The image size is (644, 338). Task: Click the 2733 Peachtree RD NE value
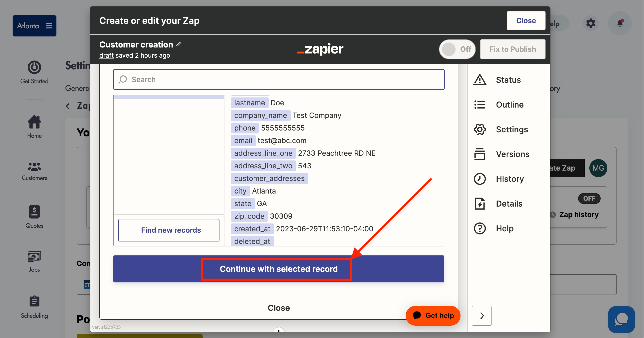tap(336, 153)
